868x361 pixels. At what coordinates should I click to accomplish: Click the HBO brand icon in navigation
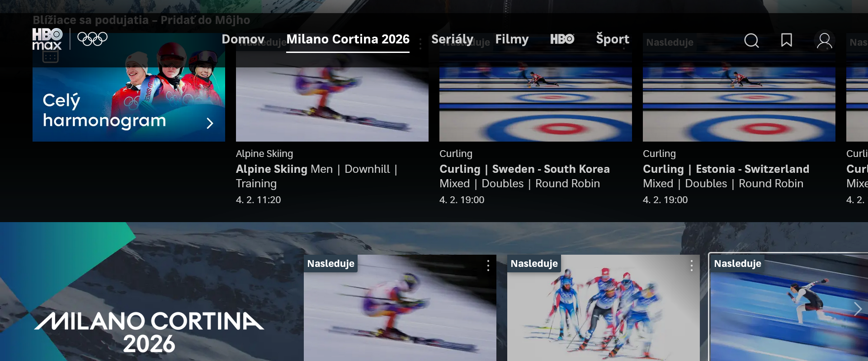pyautogui.click(x=562, y=39)
